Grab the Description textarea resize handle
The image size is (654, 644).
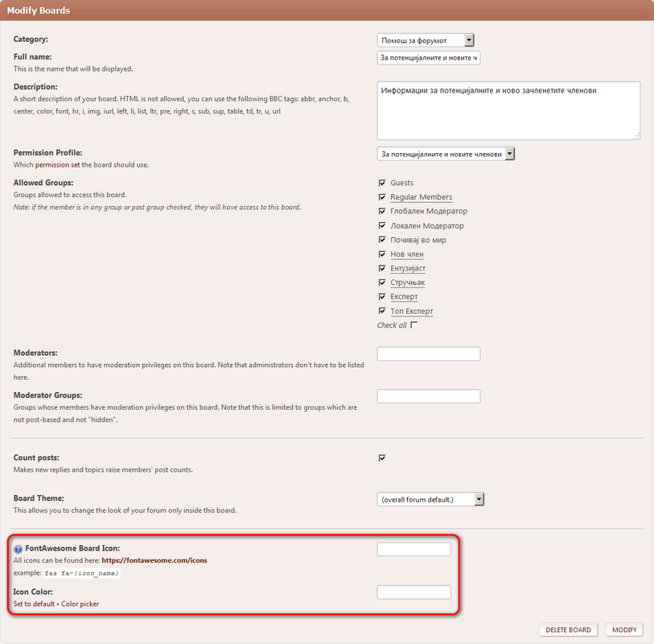tap(636, 136)
